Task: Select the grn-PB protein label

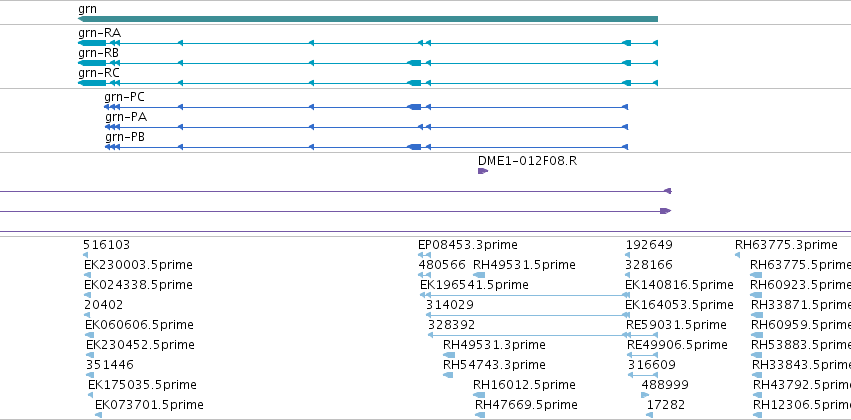Action: (125, 137)
